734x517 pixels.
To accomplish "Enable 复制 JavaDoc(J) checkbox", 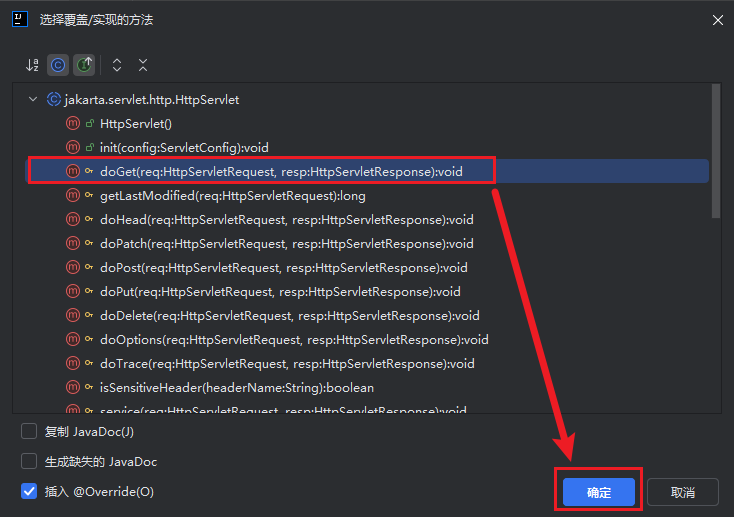I will 29,431.
